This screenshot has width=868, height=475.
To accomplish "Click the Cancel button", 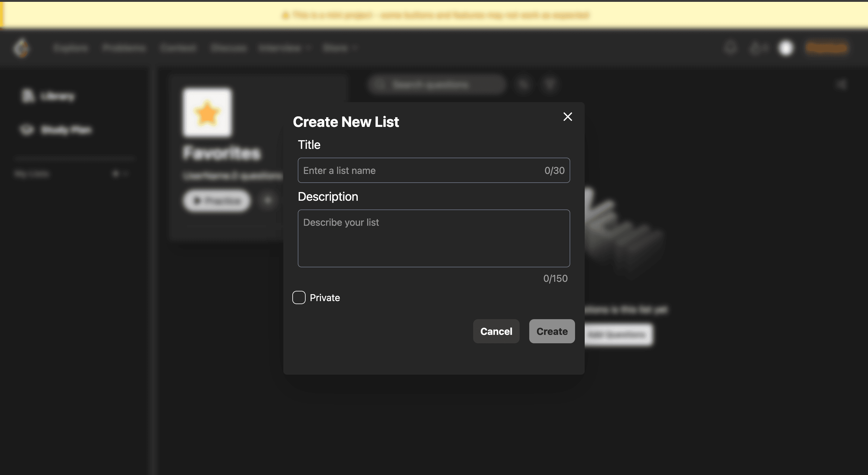I will [x=496, y=331].
